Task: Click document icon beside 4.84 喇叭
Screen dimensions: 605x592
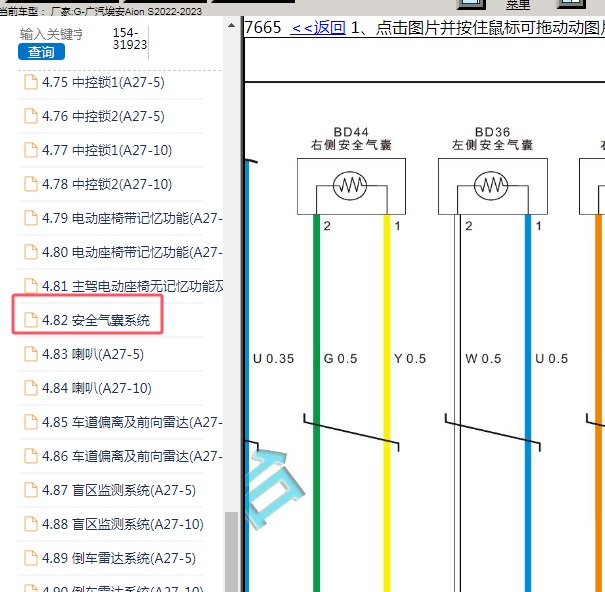Action: [x=31, y=388]
